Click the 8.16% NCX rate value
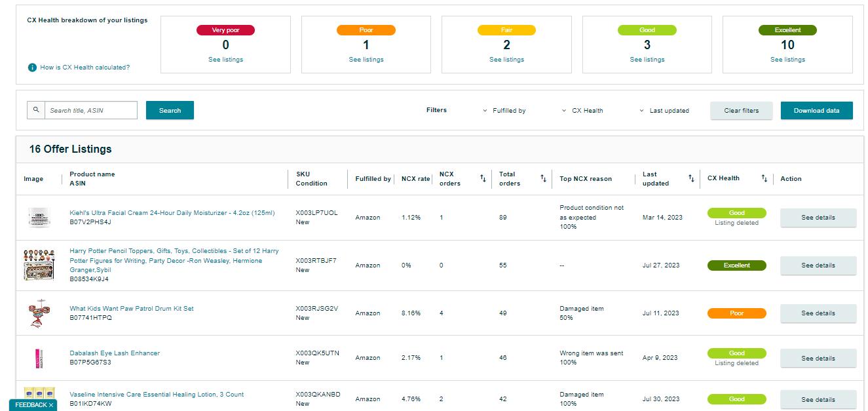 click(x=411, y=313)
